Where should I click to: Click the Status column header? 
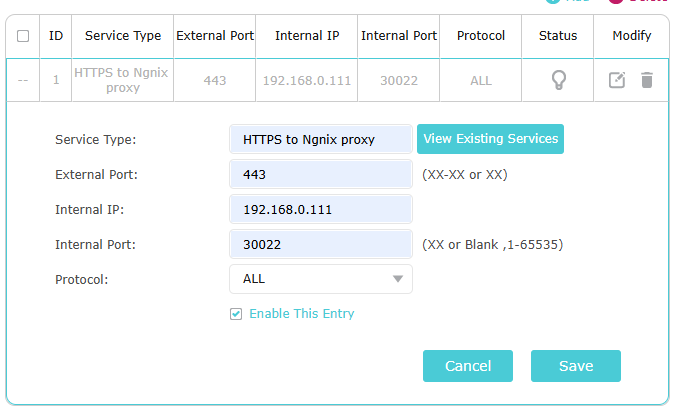(x=558, y=36)
